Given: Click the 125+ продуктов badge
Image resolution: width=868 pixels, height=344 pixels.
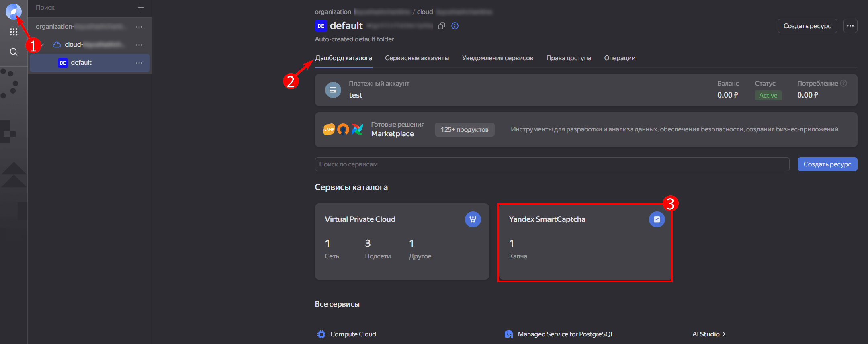Looking at the screenshot, I should click(465, 129).
